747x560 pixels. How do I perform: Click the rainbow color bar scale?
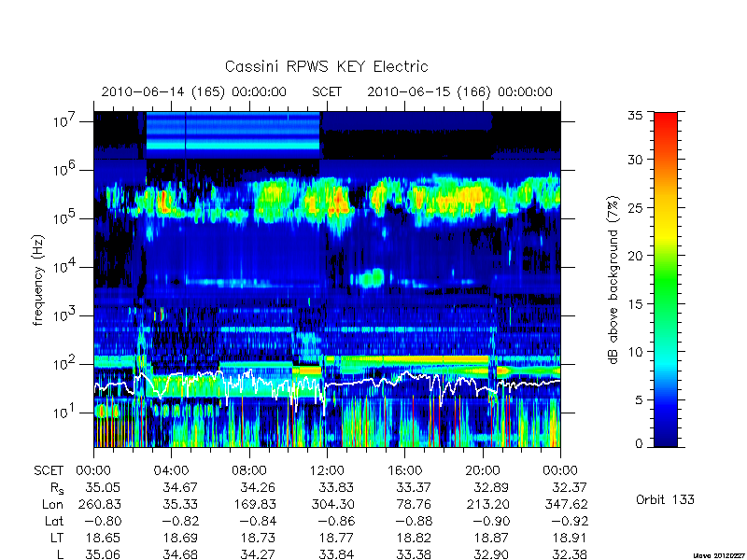[666, 279]
